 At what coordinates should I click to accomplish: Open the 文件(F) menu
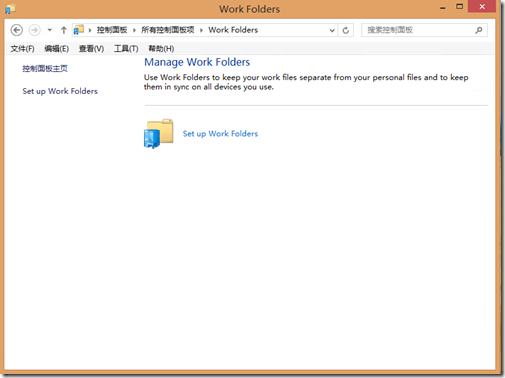[x=22, y=49]
